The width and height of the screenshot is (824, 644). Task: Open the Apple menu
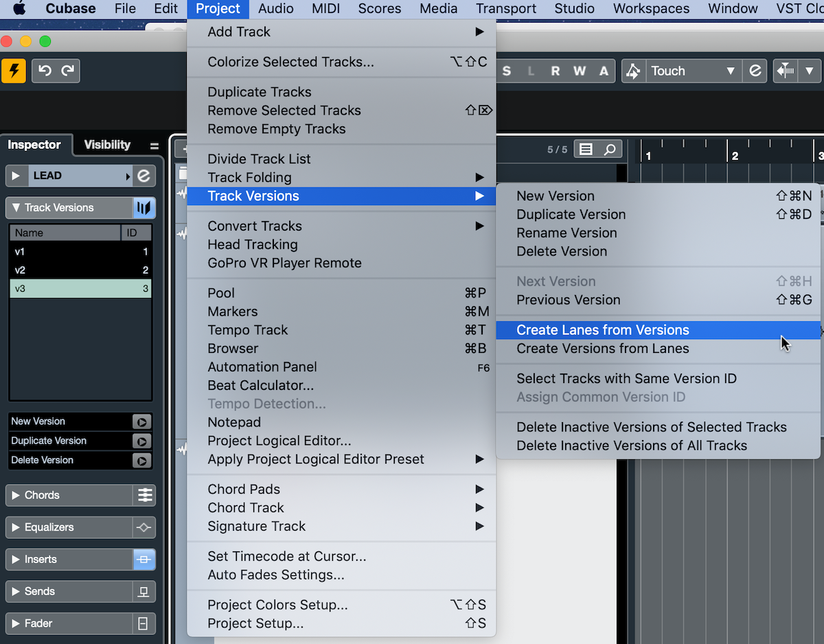[19, 9]
